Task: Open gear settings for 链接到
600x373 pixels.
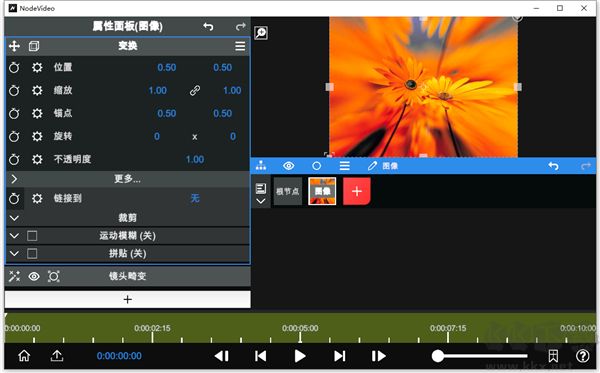Action: 37,199
